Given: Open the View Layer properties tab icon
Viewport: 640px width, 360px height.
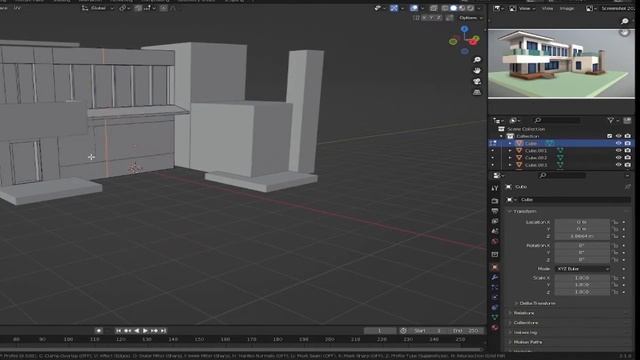Looking at the screenshot, I should tap(495, 221).
